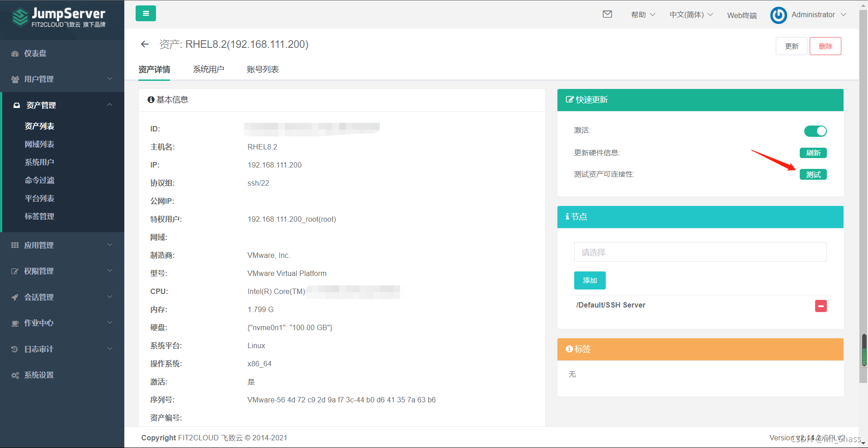The width and height of the screenshot is (868, 448).
Task: Open 标签管理 in sidebar
Action: (39, 216)
